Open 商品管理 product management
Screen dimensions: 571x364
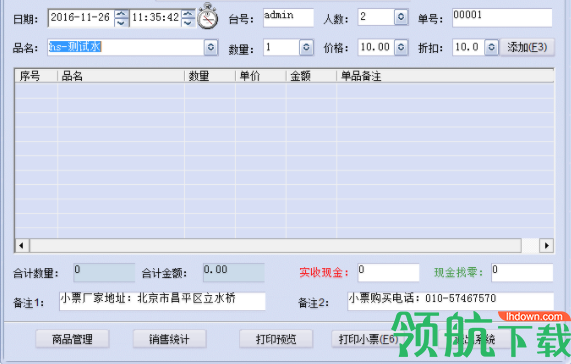click(x=72, y=339)
